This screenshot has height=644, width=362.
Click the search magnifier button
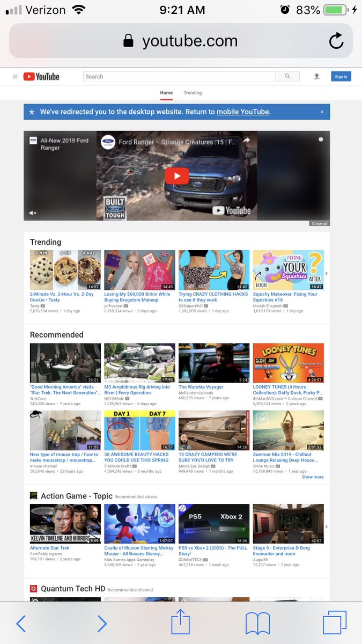pos(287,77)
